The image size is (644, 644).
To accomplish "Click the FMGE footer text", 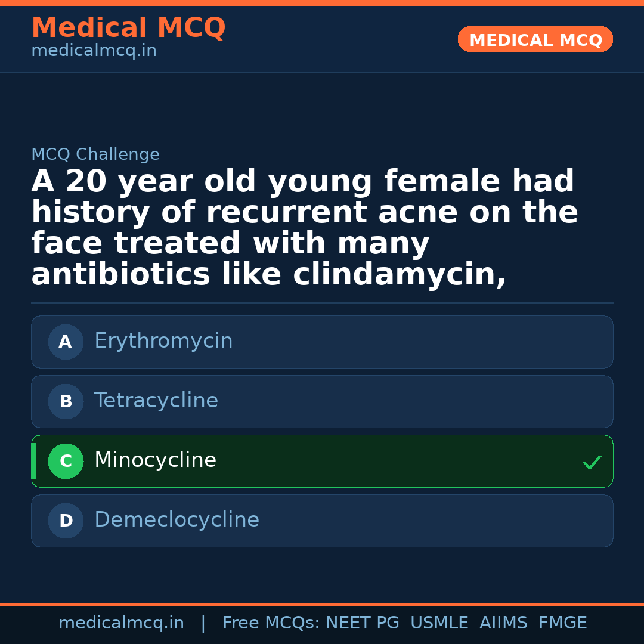I will pos(562,623).
